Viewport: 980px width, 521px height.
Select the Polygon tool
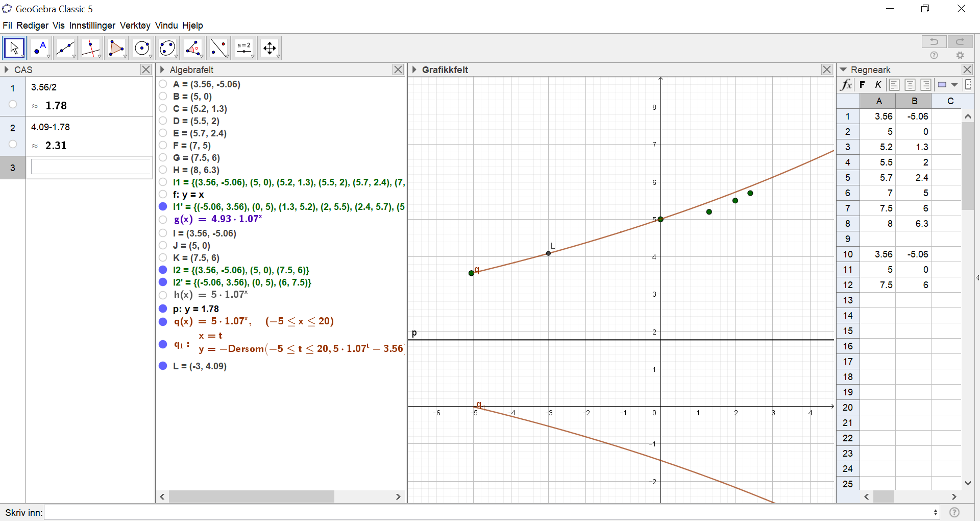click(116, 48)
